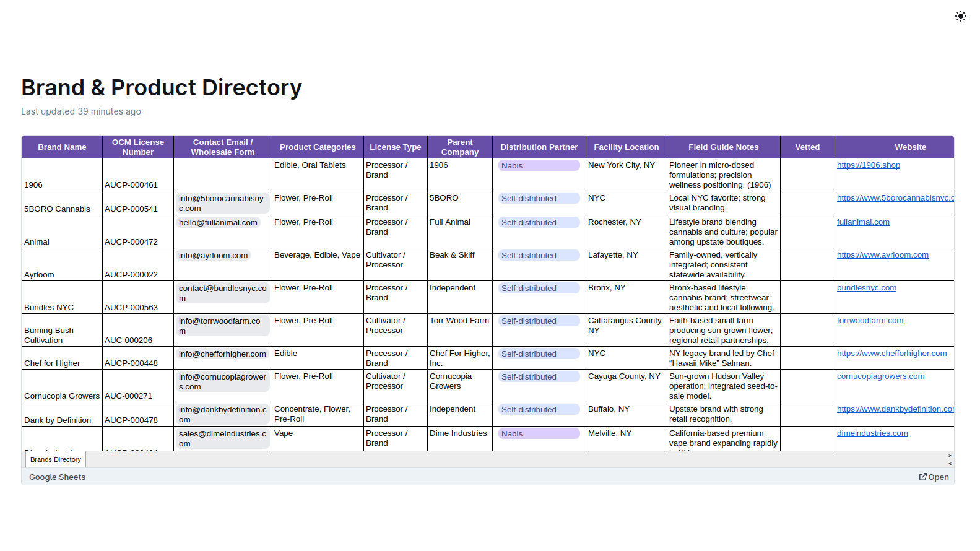The image size is (980, 551).
Task: Click the Brand Name column header
Action: (62, 147)
